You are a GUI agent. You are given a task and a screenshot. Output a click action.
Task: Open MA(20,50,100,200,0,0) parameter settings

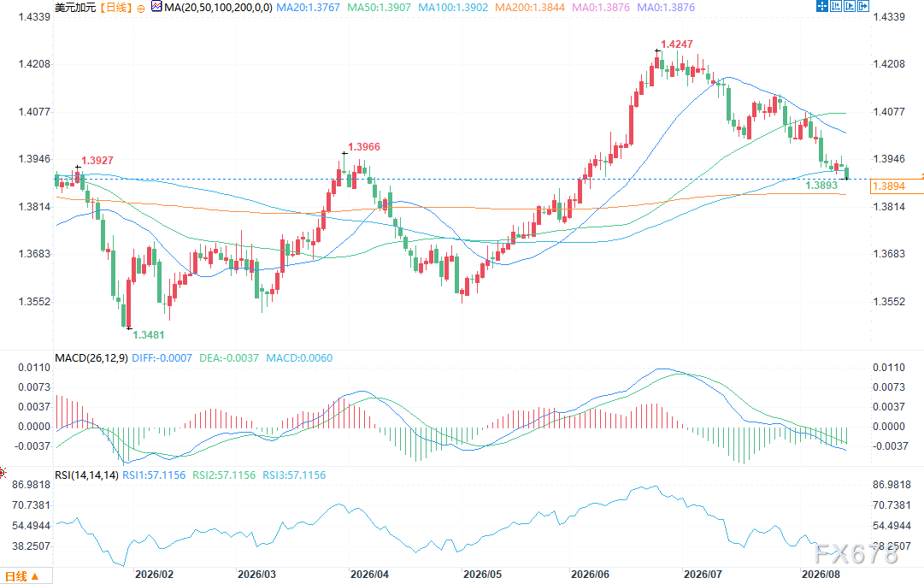[218, 8]
